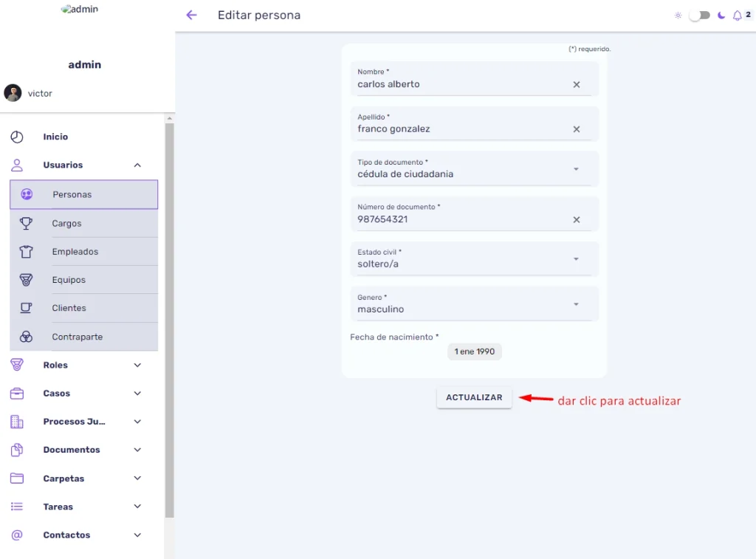Toggle the dark mode switch
756x559 pixels.
coord(700,16)
